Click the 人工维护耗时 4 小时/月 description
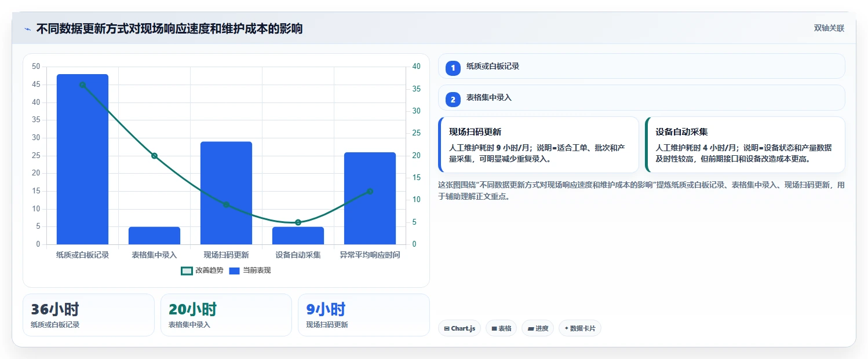Viewport: 868px width, 359px height. [744, 153]
